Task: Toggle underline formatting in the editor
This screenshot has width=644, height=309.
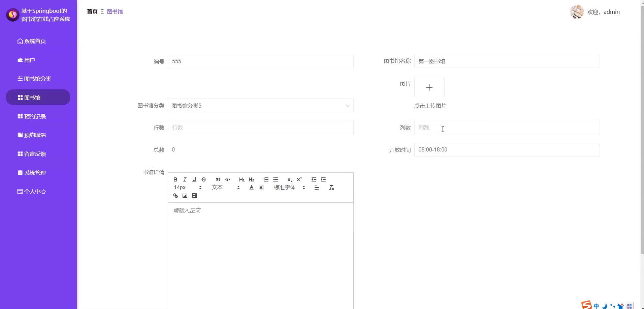Action: coord(194,179)
